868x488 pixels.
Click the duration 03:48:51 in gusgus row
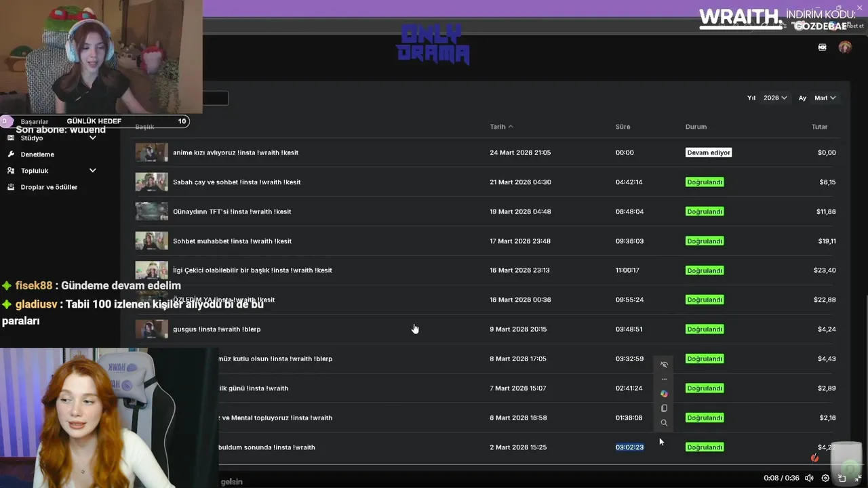(629, 329)
